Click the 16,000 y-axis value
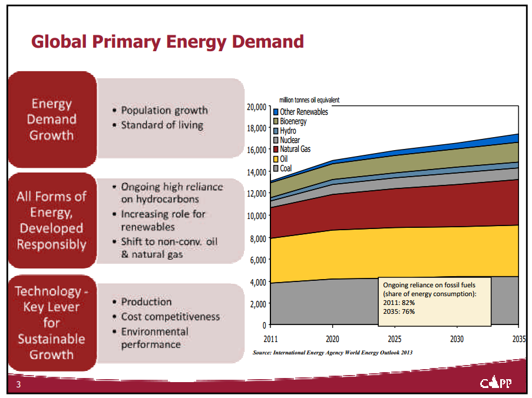Viewport: 532px width, 398px height. coord(256,150)
